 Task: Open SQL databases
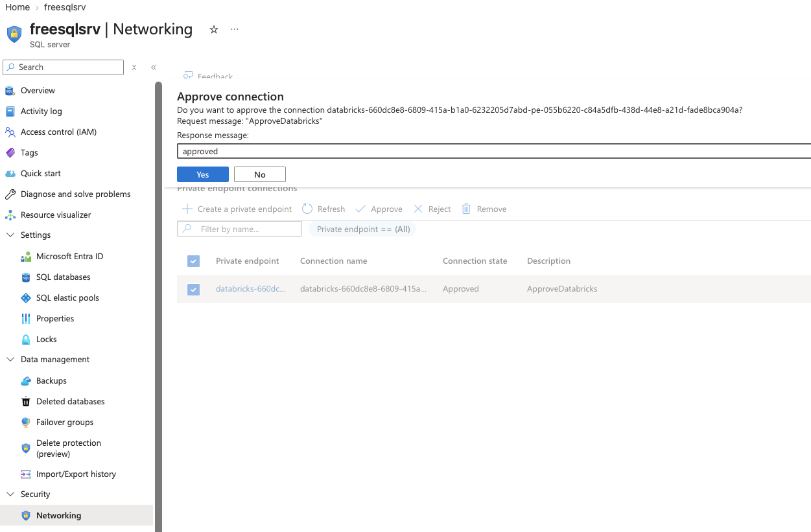[x=64, y=277]
